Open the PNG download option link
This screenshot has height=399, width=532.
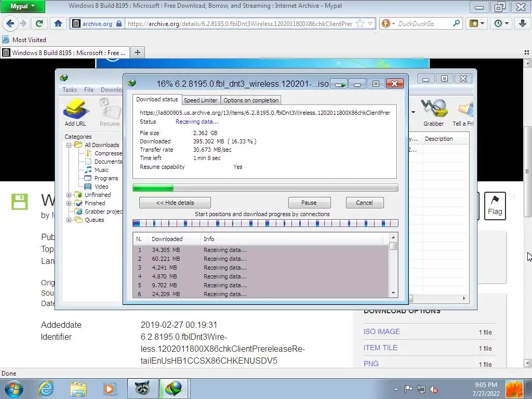pyautogui.click(x=371, y=363)
